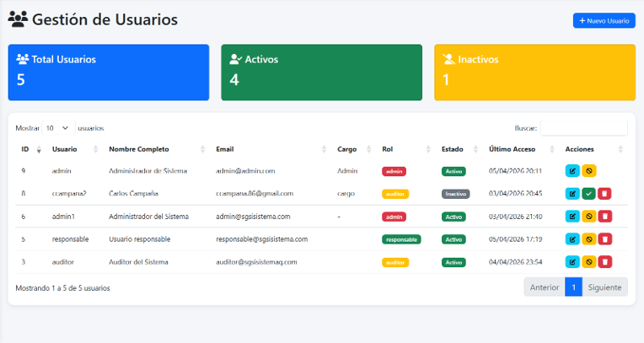
Task: Click the Activos summary card
Action: click(x=322, y=72)
